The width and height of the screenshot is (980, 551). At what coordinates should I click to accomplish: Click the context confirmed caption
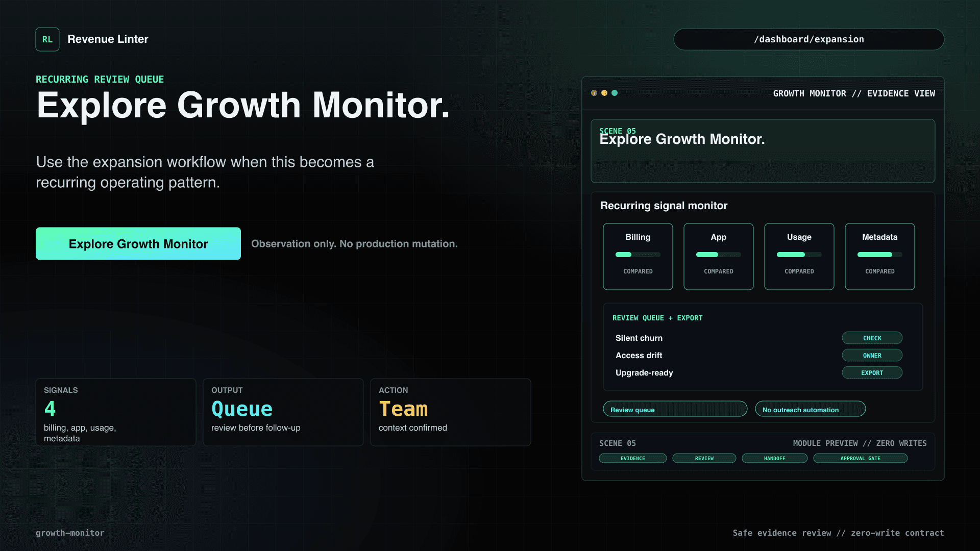click(x=412, y=428)
